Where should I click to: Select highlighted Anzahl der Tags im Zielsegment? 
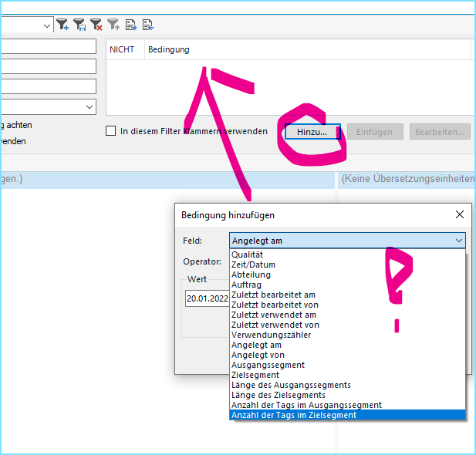347,415
